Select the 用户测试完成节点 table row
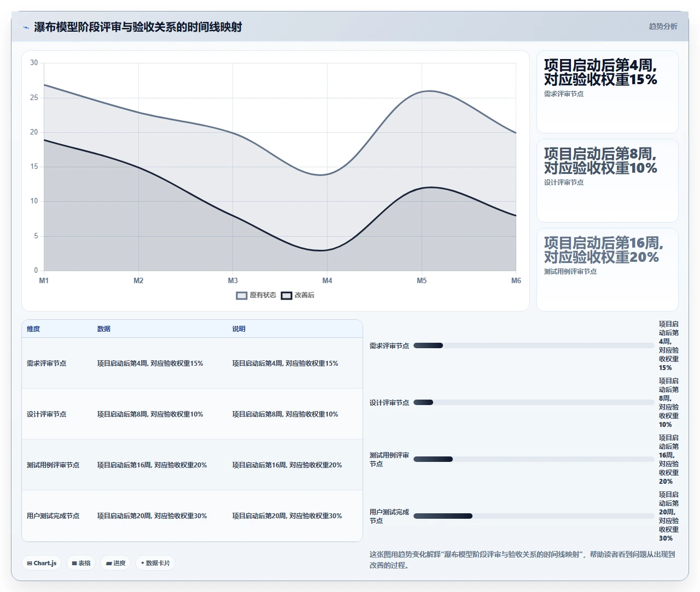Viewport: 700px width, 592px height. point(192,515)
